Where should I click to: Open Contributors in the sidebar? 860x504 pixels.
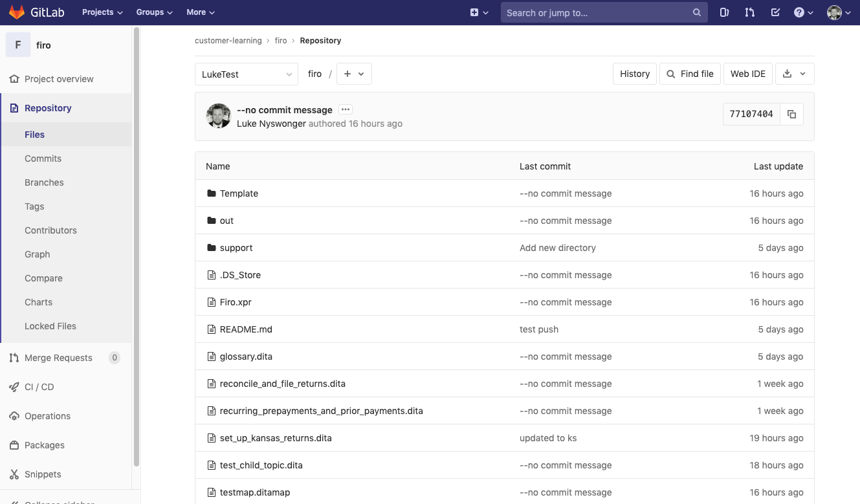coord(50,230)
